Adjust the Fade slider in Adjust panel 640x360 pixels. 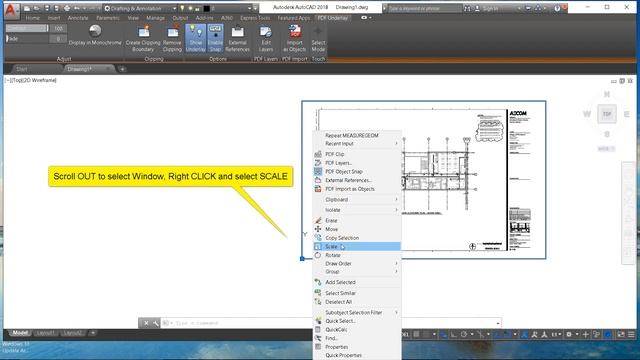coord(27,39)
